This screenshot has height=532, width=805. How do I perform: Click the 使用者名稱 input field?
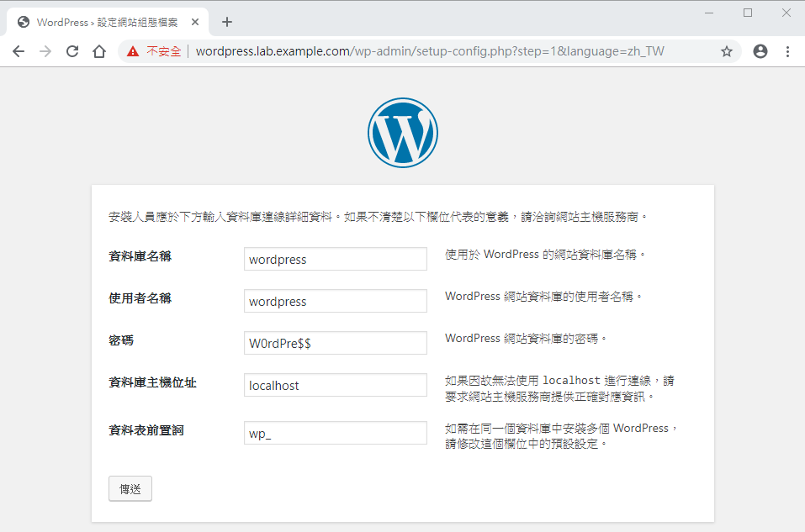click(336, 301)
